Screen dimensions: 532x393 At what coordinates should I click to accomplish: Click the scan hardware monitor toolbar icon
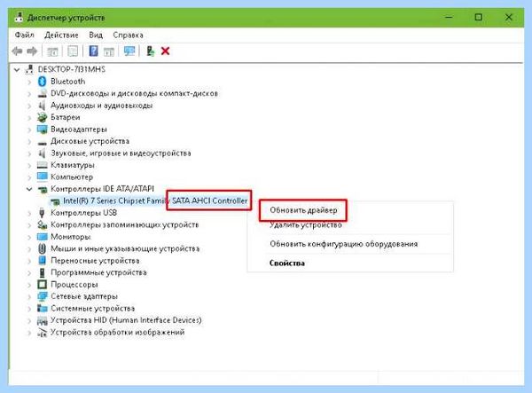coord(129,51)
